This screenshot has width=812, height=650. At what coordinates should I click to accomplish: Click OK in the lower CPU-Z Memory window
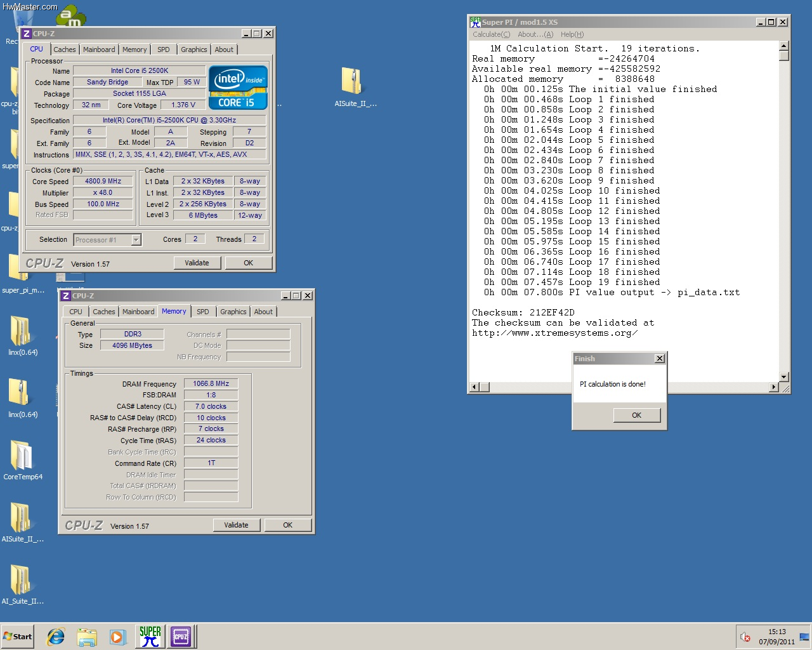pos(287,525)
